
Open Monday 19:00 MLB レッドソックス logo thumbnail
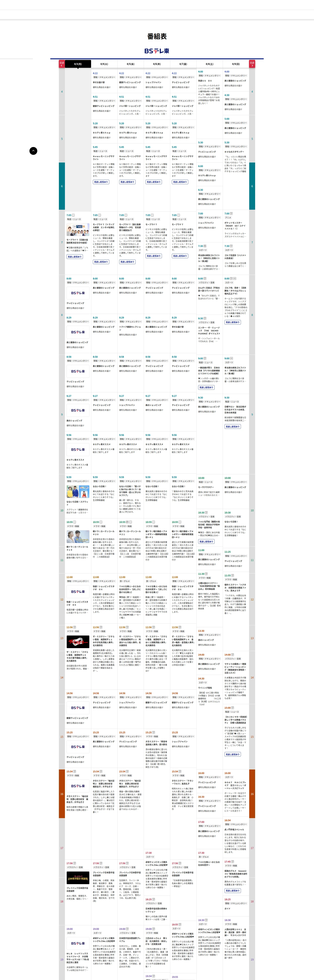tap(78, 943)
